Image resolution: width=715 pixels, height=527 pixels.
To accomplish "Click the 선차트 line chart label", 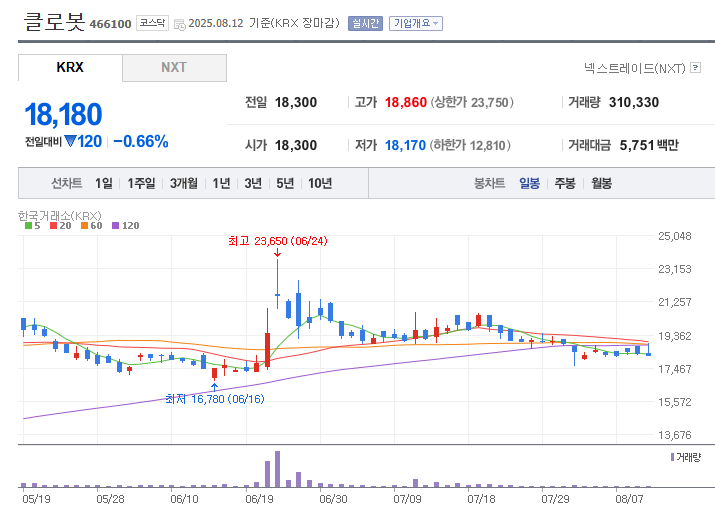I will (67, 183).
